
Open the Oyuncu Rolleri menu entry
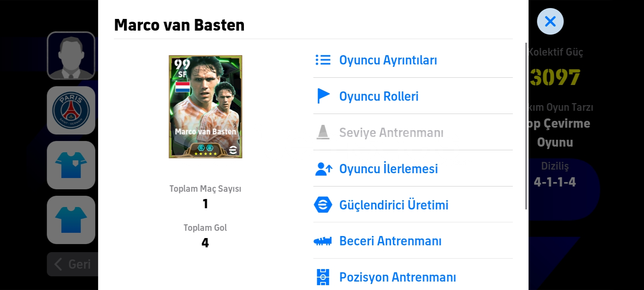(413, 96)
